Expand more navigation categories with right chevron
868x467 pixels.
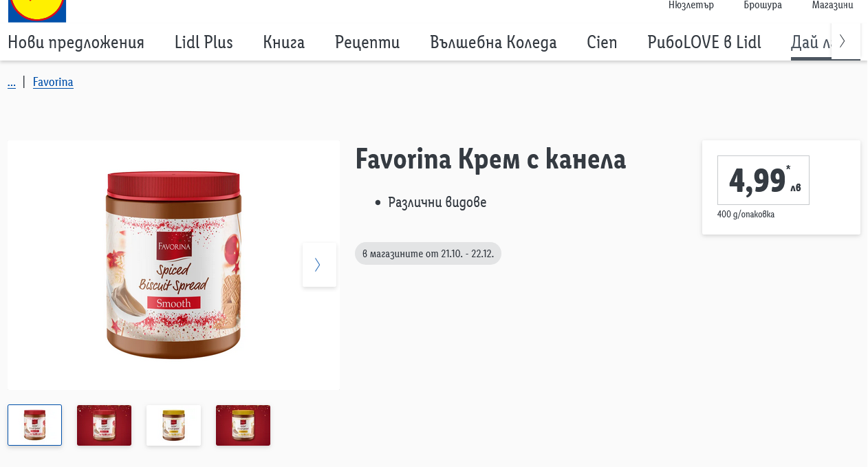(845, 41)
